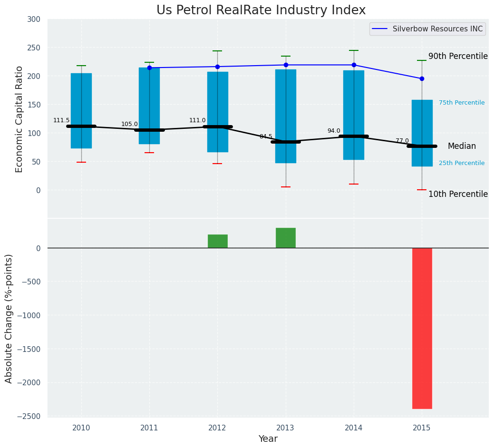Click the 2010 tick label on Year axis
The image size is (494, 448).
[x=81, y=428]
